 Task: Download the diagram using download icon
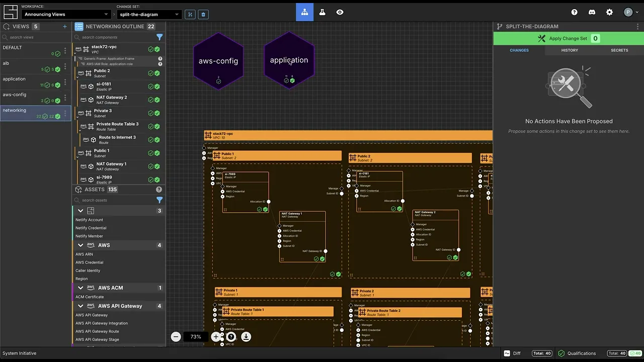[246, 337]
